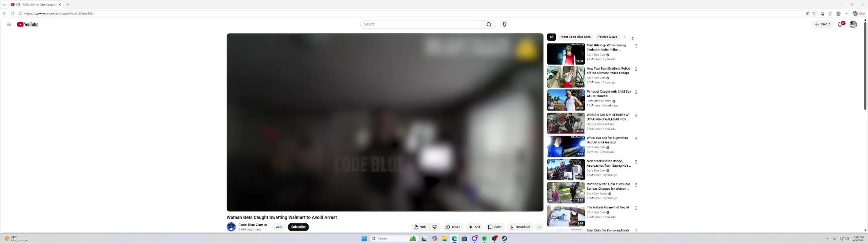Image resolution: width=868 pixels, height=244 pixels.
Task: Open clock and date in system tray
Action: pyautogui.click(x=859, y=239)
